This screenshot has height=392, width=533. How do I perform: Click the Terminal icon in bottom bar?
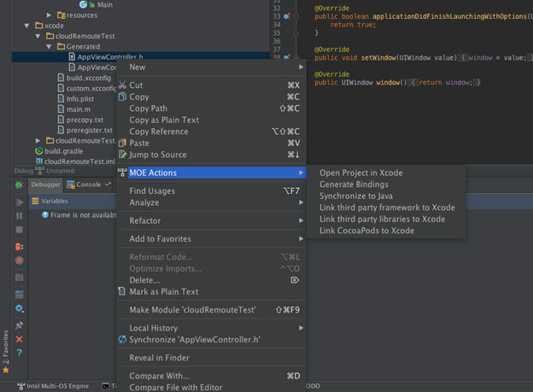pyautogui.click(x=106, y=386)
